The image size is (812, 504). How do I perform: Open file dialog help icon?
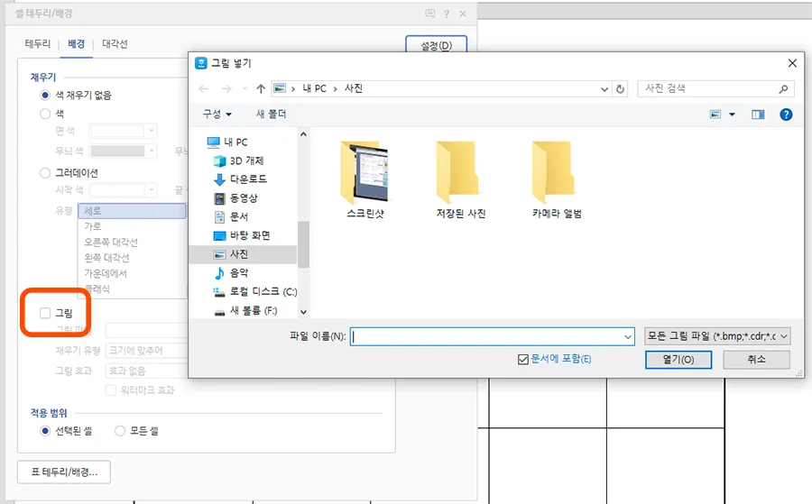786,115
